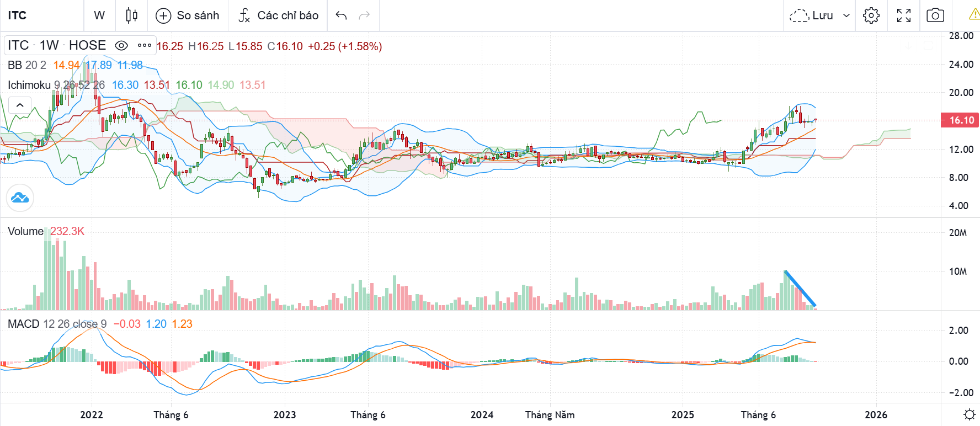Image resolution: width=980 pixels, height=426 pixels.
Task: Click the MACD signal value 1.23
Action: coord(182,324)
